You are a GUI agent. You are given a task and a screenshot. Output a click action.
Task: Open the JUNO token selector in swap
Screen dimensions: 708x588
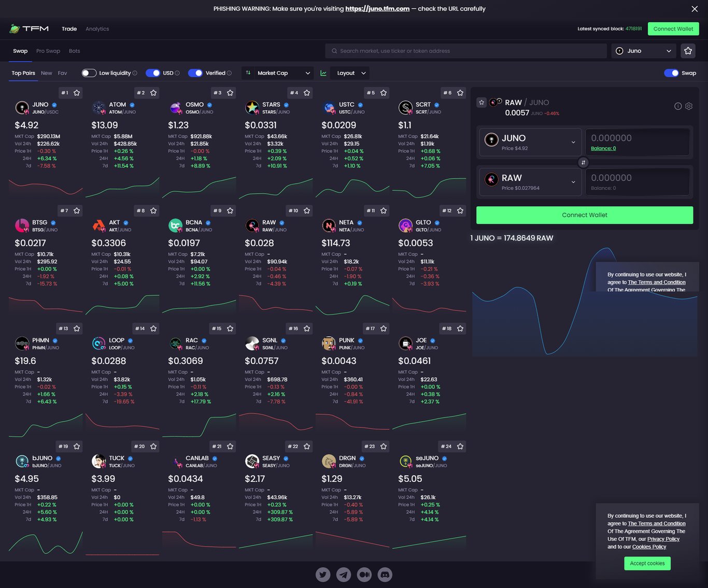coord(530,142)
